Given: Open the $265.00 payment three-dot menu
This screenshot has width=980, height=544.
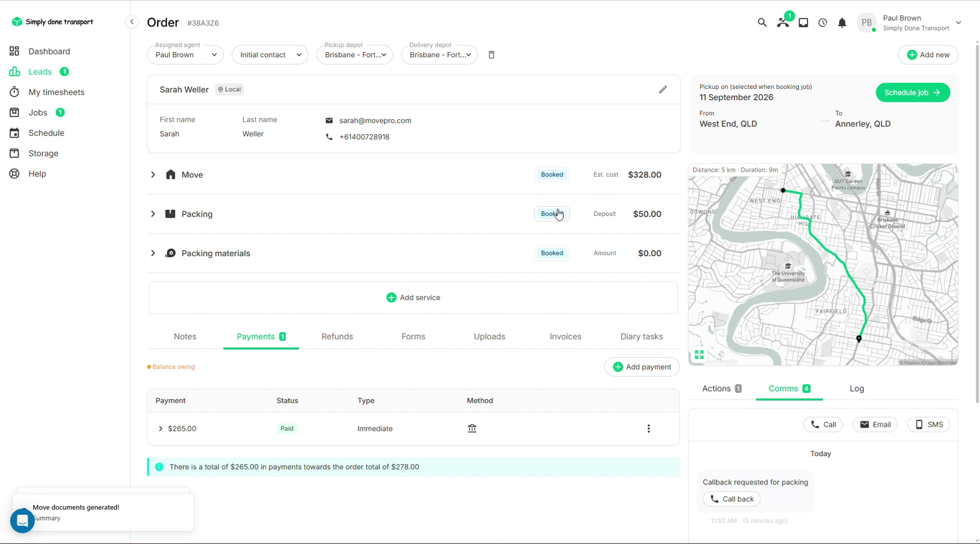Looking at the screenshot, I should tap(649, 429).
